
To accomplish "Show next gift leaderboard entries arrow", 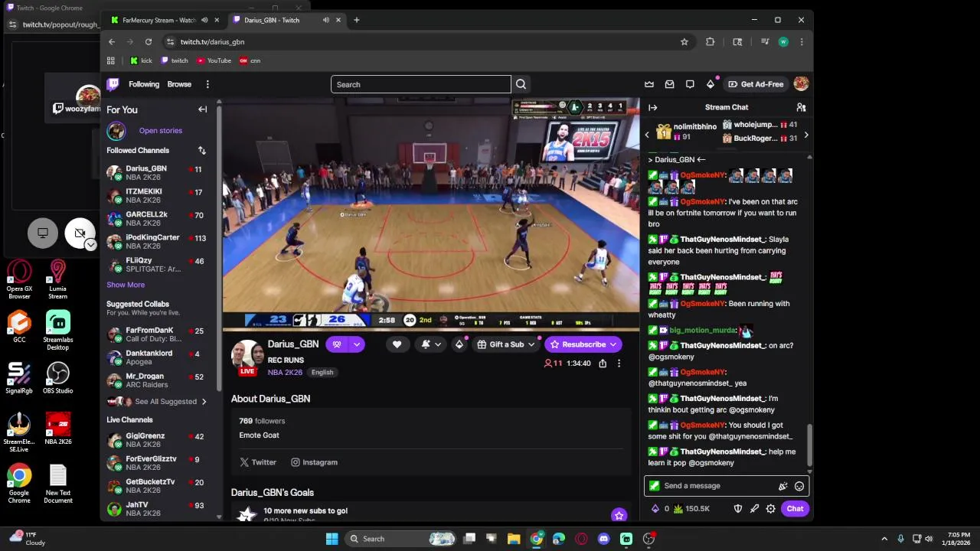I will 805,135.
